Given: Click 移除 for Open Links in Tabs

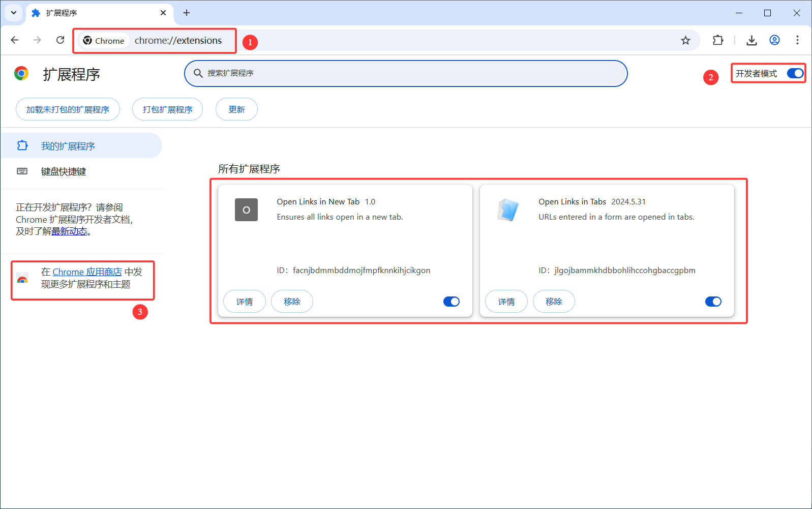Looking at the screenshot, I should 554,302.
